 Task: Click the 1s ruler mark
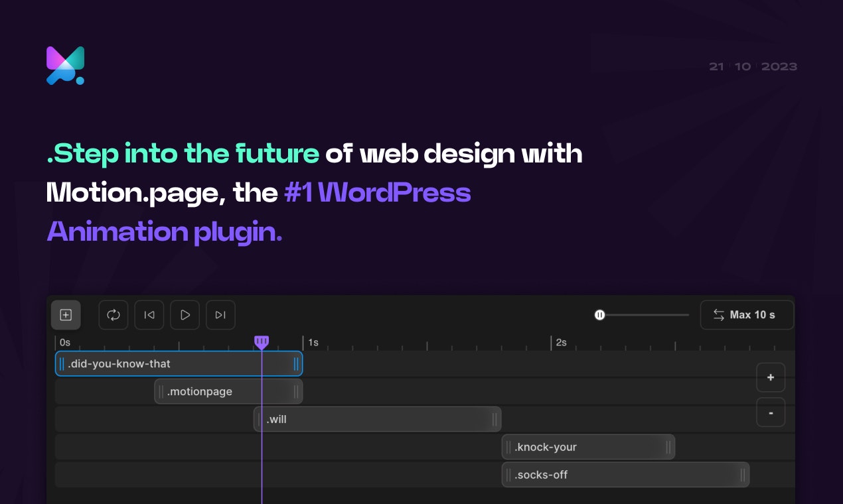coord(313,342)
